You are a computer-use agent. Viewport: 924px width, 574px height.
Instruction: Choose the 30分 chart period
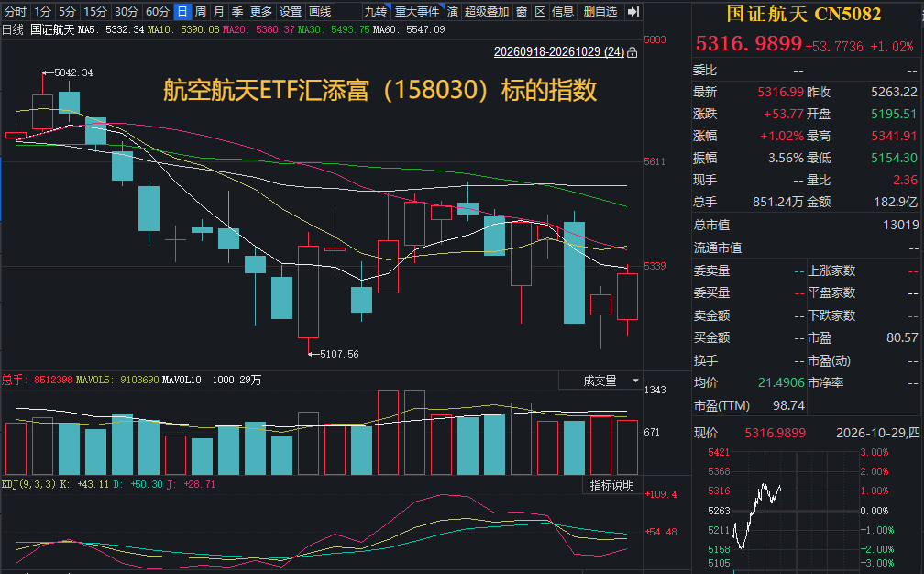[x=126, y=12]
